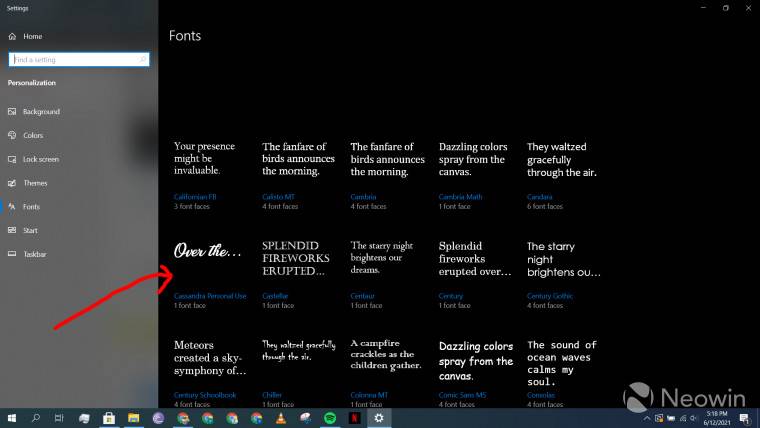Select the Start settings entry

tap(31, 231)
